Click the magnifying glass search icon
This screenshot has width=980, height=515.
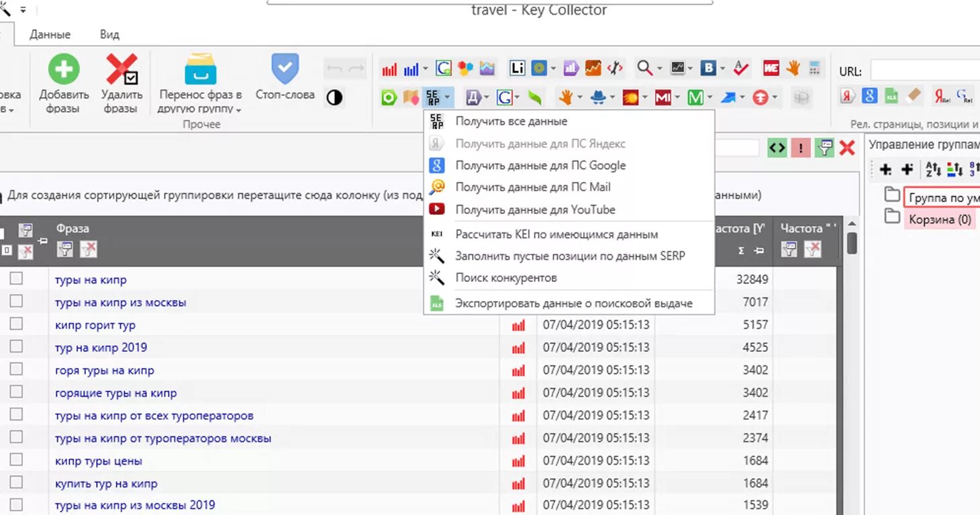(644, 68)
